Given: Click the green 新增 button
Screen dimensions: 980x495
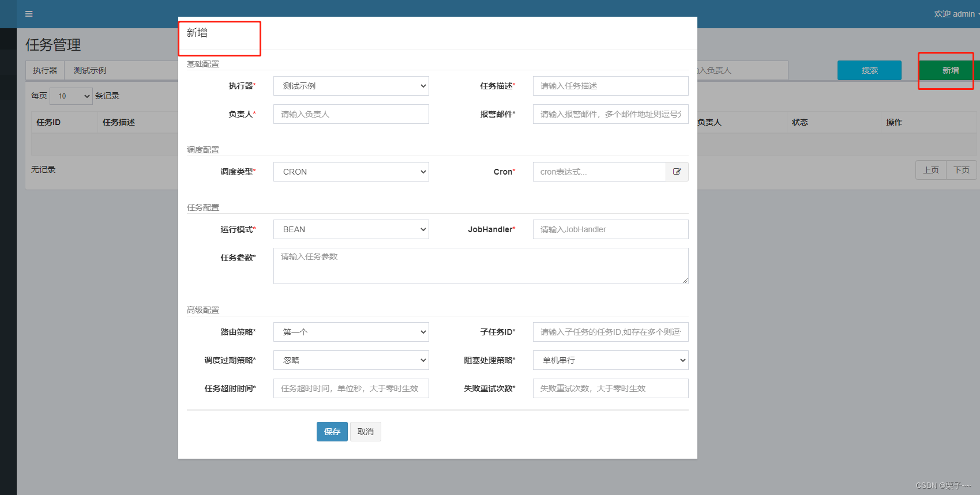Looking at the screenshot, I should click(951, 70).
